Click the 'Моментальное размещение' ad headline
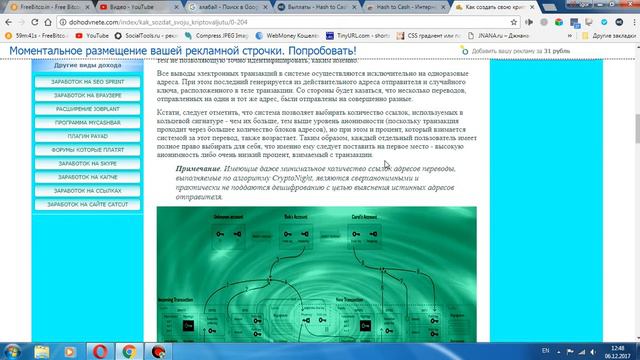640x360 pixels. point(182,51)
